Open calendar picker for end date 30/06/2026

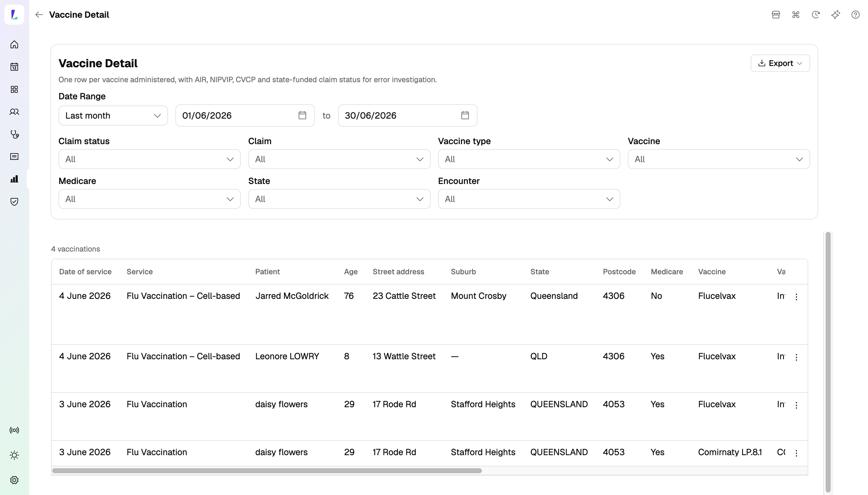(x=465, y=115)
